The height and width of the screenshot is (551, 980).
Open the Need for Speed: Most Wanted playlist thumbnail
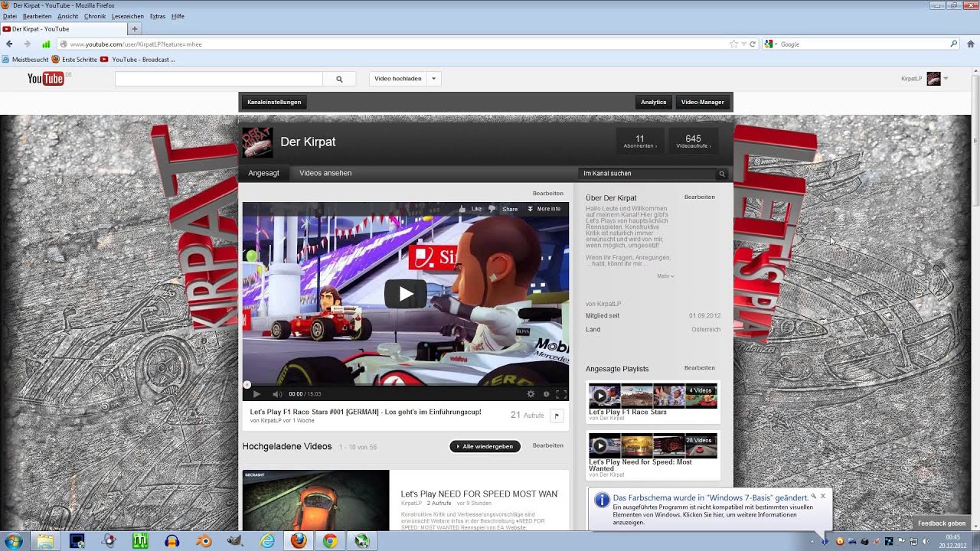[x=653, y=445]
